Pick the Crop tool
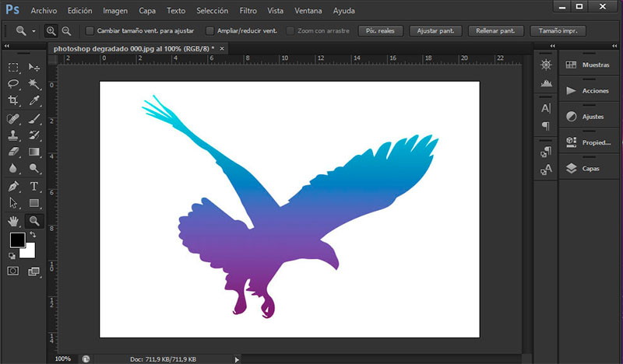The image size is (623, 364). 13,100
